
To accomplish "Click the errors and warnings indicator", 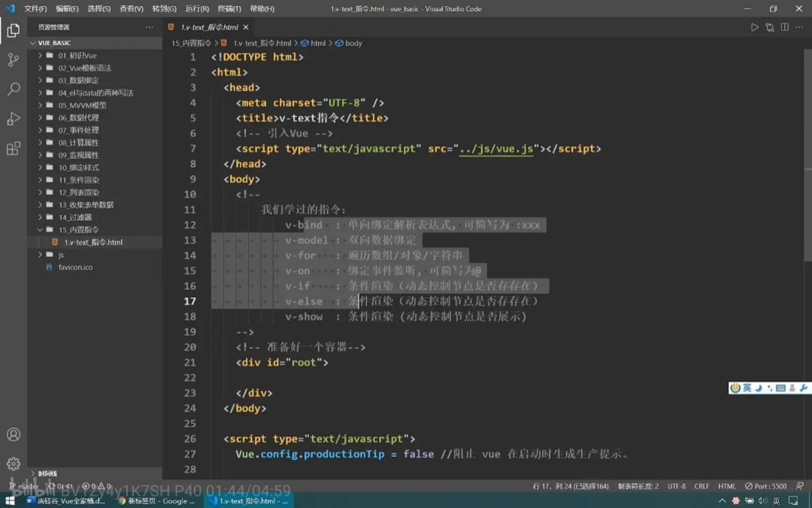I will click(97, 486).
